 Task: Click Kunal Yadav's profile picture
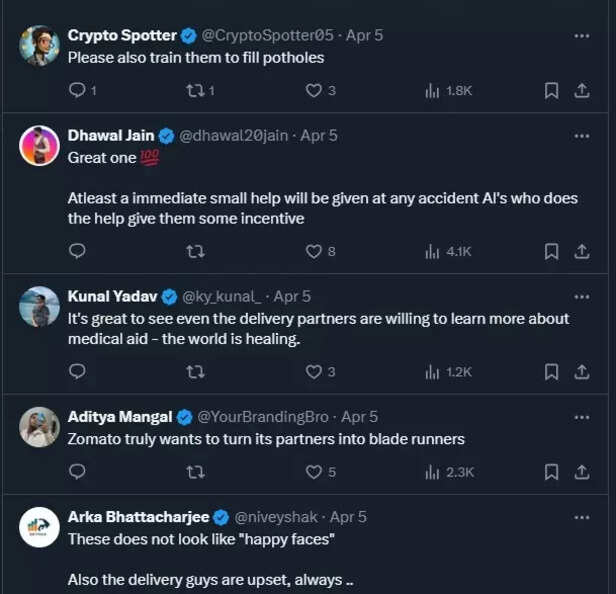coord(40,306)
